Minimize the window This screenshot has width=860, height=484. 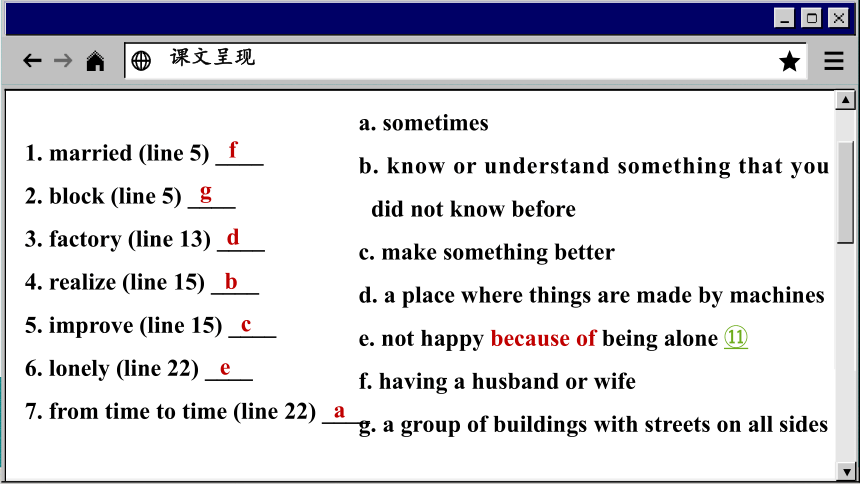(784, 18)
